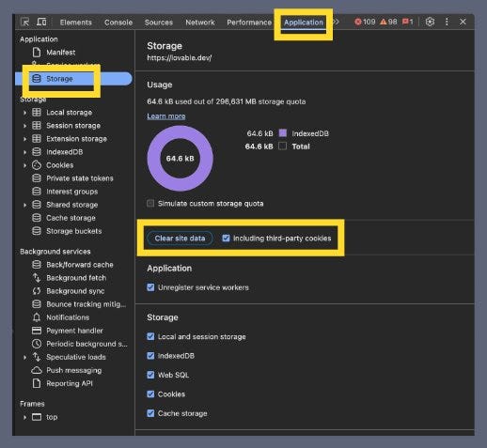
Task: Uncheck Including third-party cookies
Action: pyautogui.click(x=226, y=239)
